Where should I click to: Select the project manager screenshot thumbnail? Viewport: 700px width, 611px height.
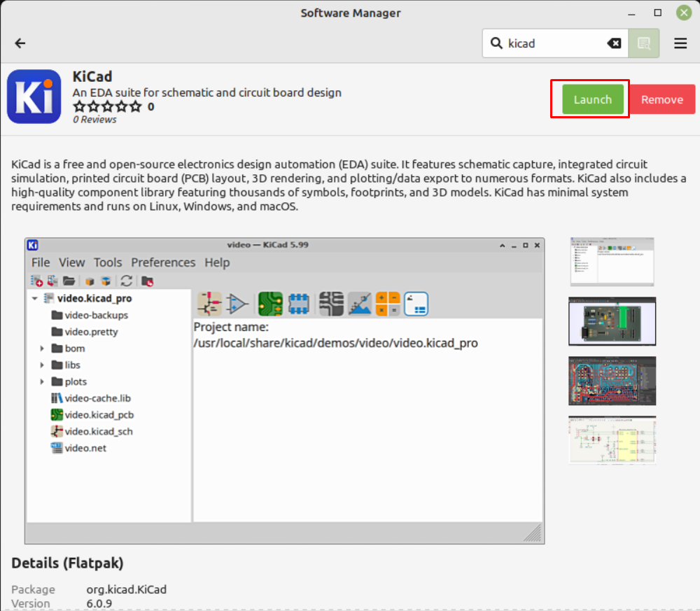pyautogui.click(x=612, y=262)
